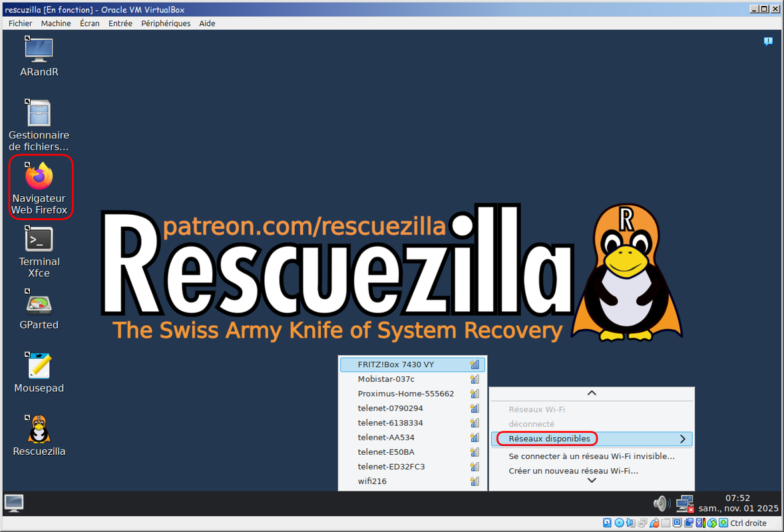Connect to Proximus-Home-555662 network
Screen dimensions: 784x532
413,394
